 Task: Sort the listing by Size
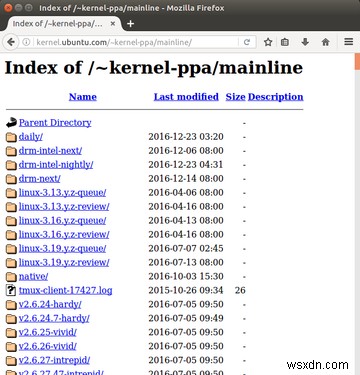[235, 97]
